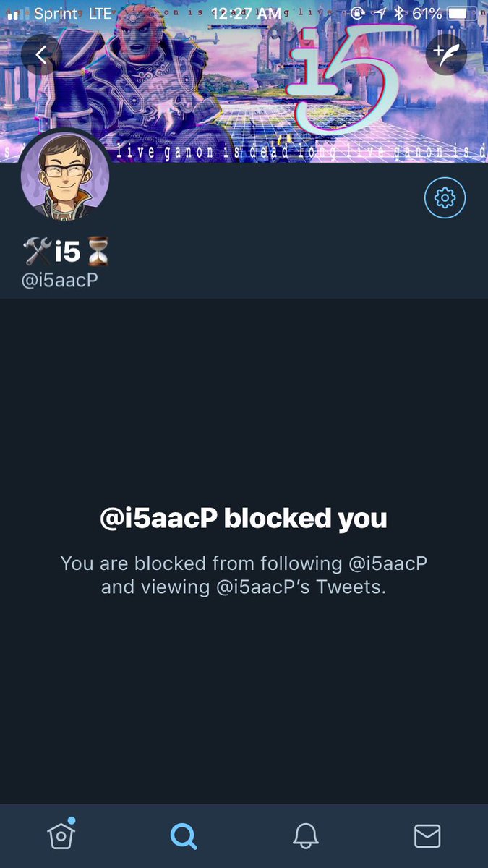Viewport: 488px width, 868px height.
Task: Open the profile settings gear
Action: click(x=445, y=197)
